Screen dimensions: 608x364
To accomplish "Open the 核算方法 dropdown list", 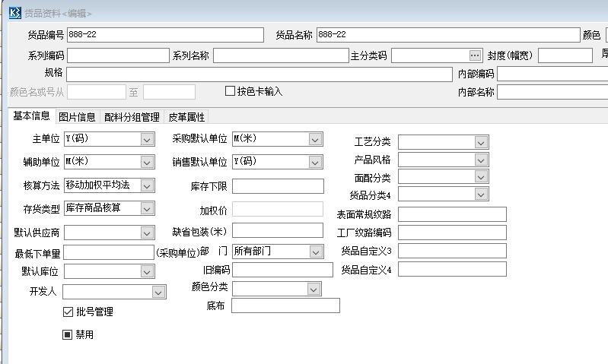I will click(x=147, y=186).
